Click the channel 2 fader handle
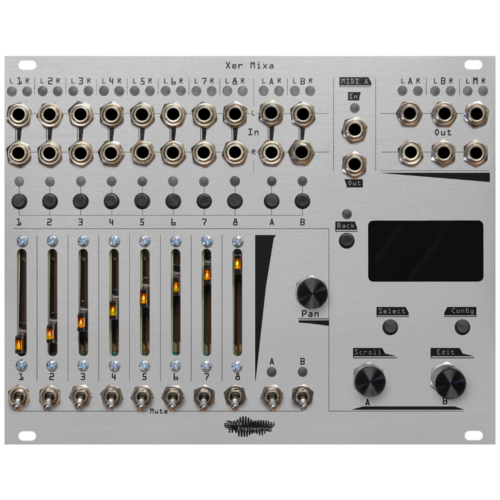This screenshot has height=500, width=500. [x=50, y=333]
